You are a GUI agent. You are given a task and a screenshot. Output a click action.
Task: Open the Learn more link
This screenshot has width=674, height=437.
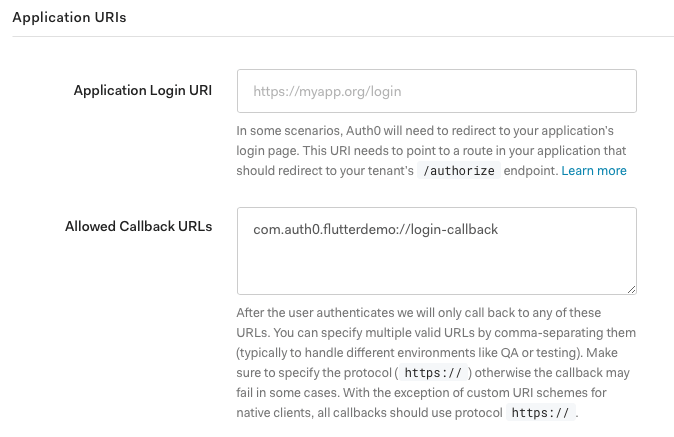click(x=594, y=171)
